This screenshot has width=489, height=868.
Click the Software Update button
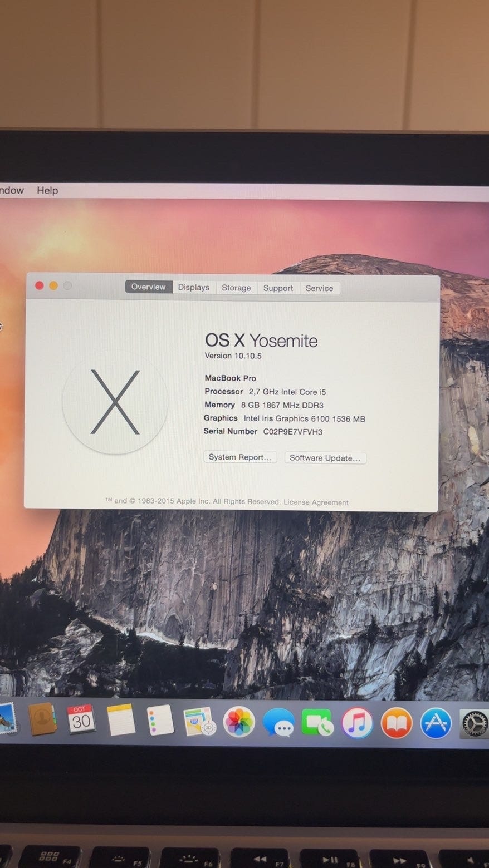click(325, 458)
